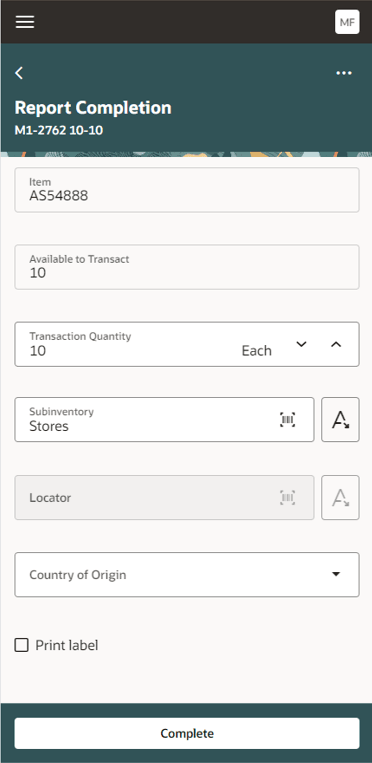
Task: Click the Complete button
Action: pyautogui.click(x=187, y=733)
